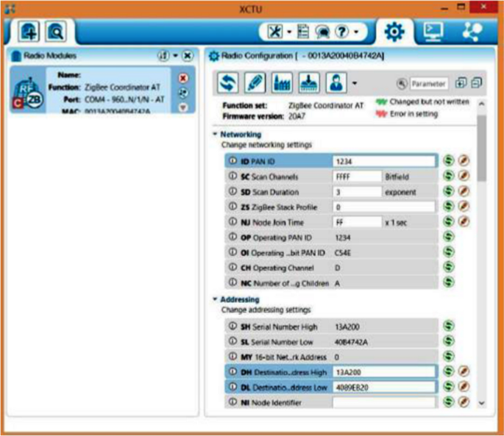Click the sort modules icon in Radio Modules
The height and width of the screenshot is (436, 504).
tap(163, 56)
